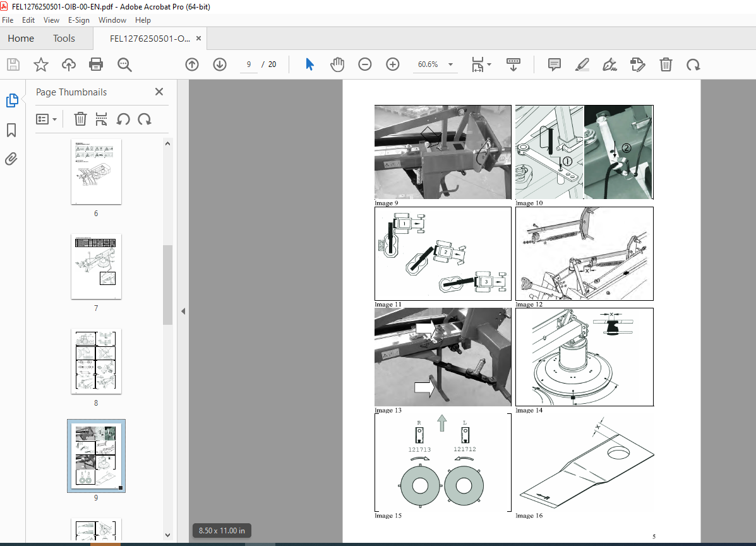The image size is (756, 546).
Task: Click the 8.50 x 11.00 in page size label
Action: (x=222, y=531)
